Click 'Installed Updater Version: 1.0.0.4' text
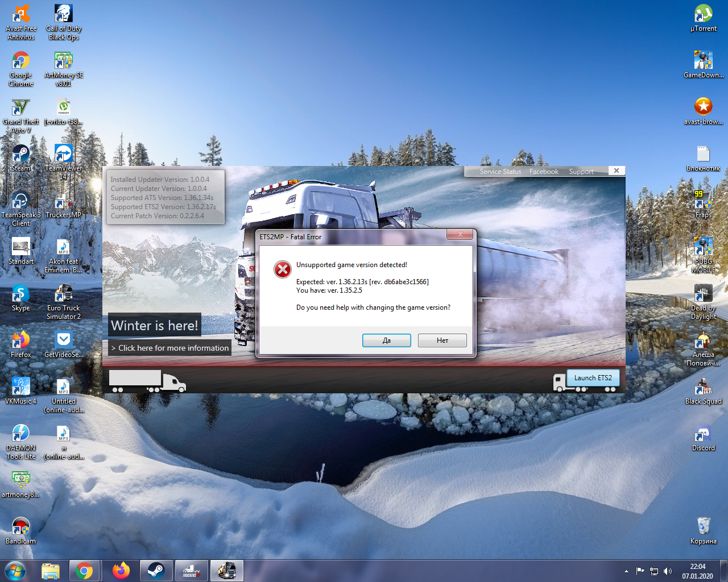Image resolution: width=728 pixels, height=582 pixels. 160,180
